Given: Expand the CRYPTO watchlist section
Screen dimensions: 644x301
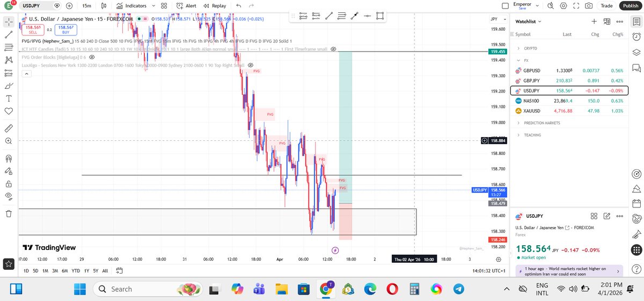Looking at the screenshot, I should (518, 48).
